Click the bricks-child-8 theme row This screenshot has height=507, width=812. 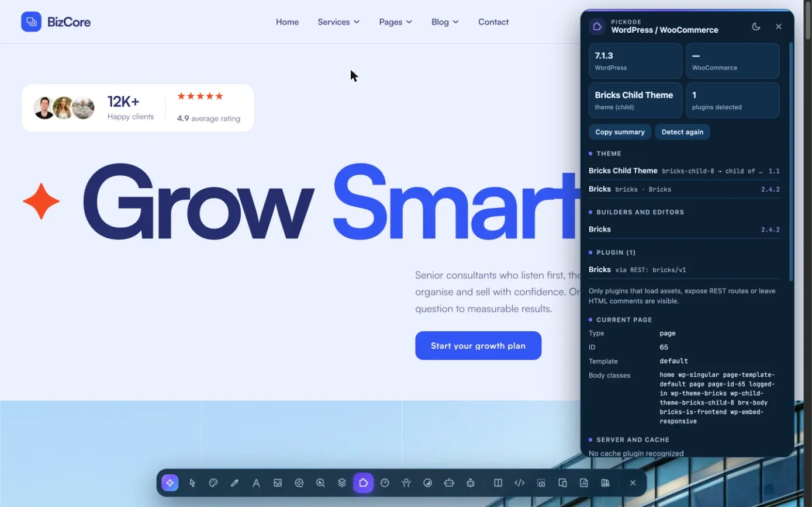click(x=684, y=171)
